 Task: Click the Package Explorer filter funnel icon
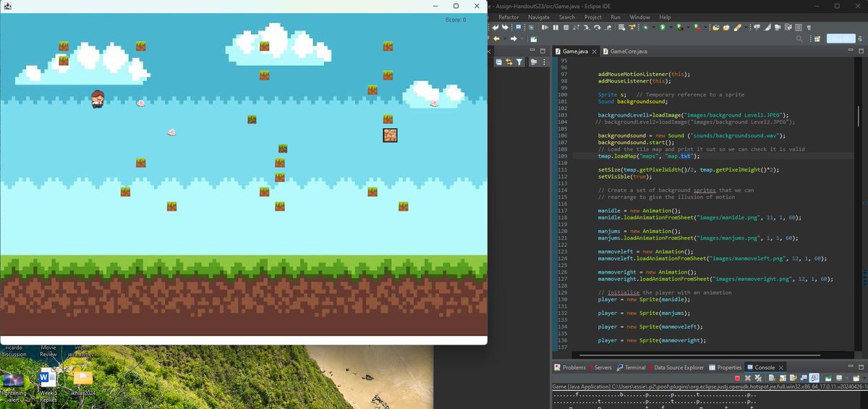(x=519, y=62)
